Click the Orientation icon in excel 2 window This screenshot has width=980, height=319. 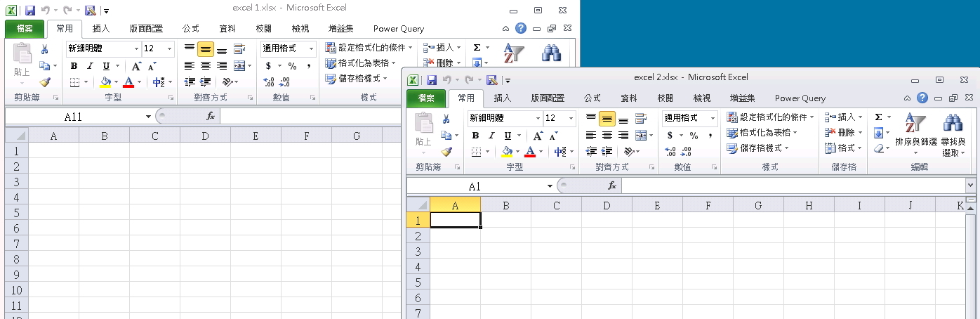629,152
